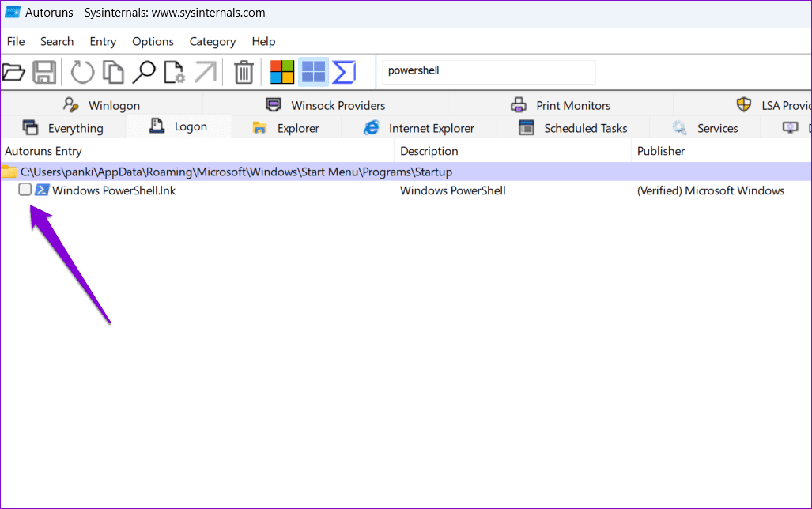
Task: Switch to the Scheduled Tasks tab
Action: tap(572, 128)
